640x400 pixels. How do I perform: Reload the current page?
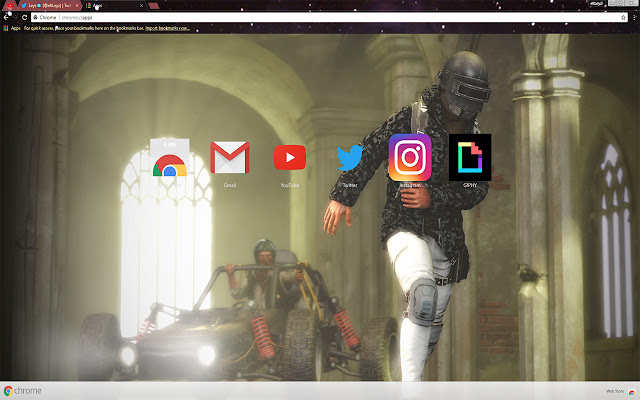[x=24, y=17]
